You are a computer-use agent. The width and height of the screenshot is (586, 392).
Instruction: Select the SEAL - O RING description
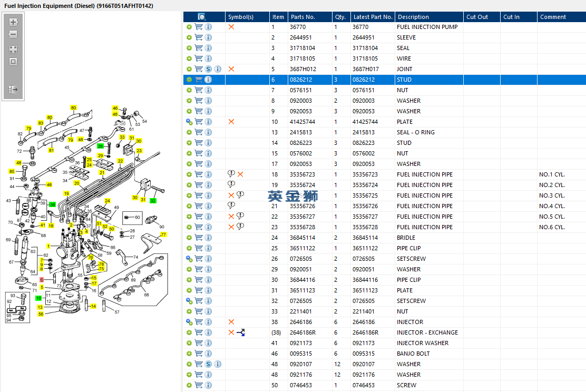(416, 132)
